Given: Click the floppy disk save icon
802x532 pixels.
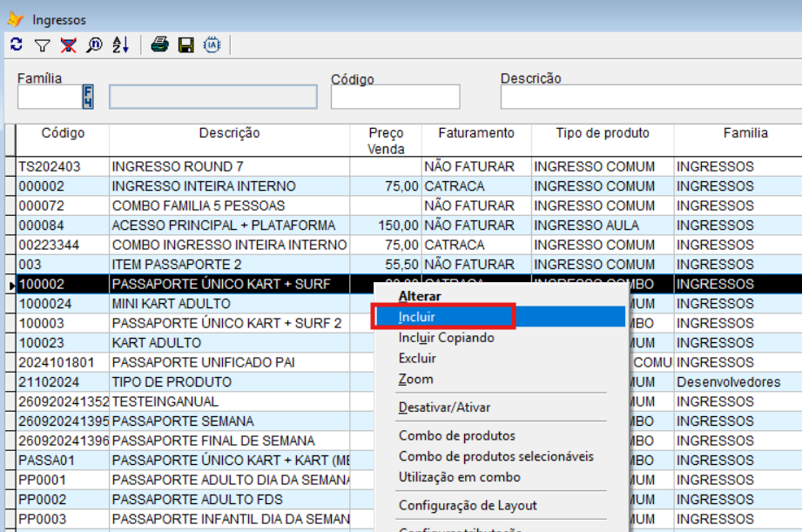Looking at the screenshot, I should 185,45.
